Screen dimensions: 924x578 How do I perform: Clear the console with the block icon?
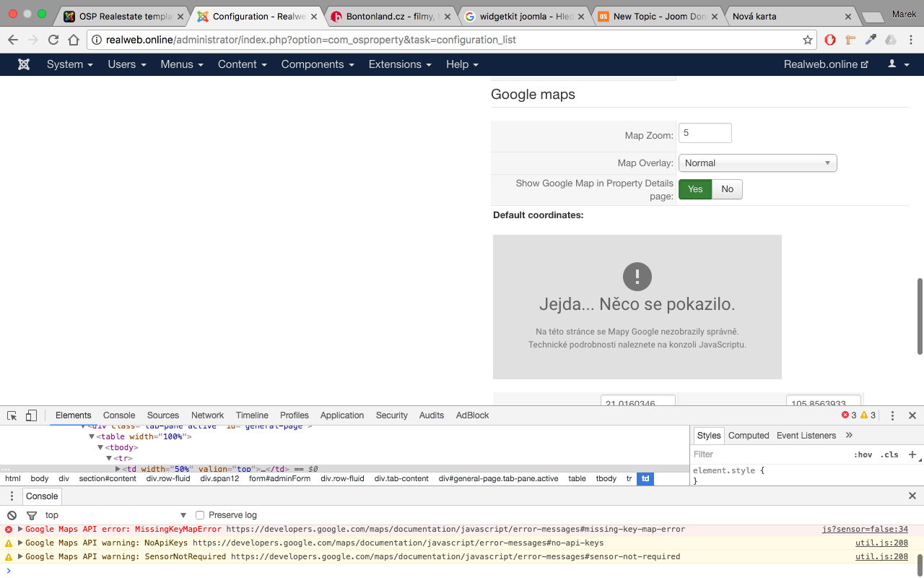coord(12,515)
